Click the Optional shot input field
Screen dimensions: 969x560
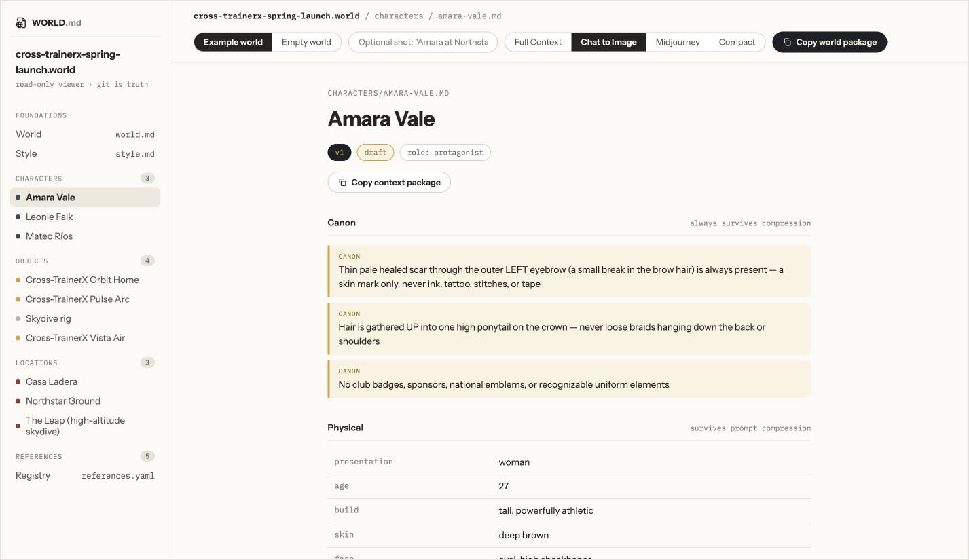[423, 42]
